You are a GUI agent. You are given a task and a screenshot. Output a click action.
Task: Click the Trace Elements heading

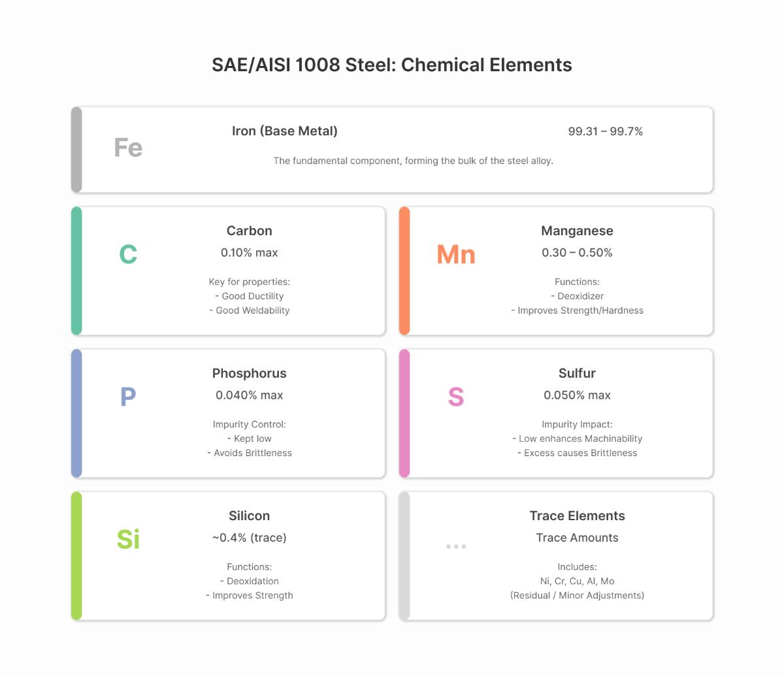point(577,516)
